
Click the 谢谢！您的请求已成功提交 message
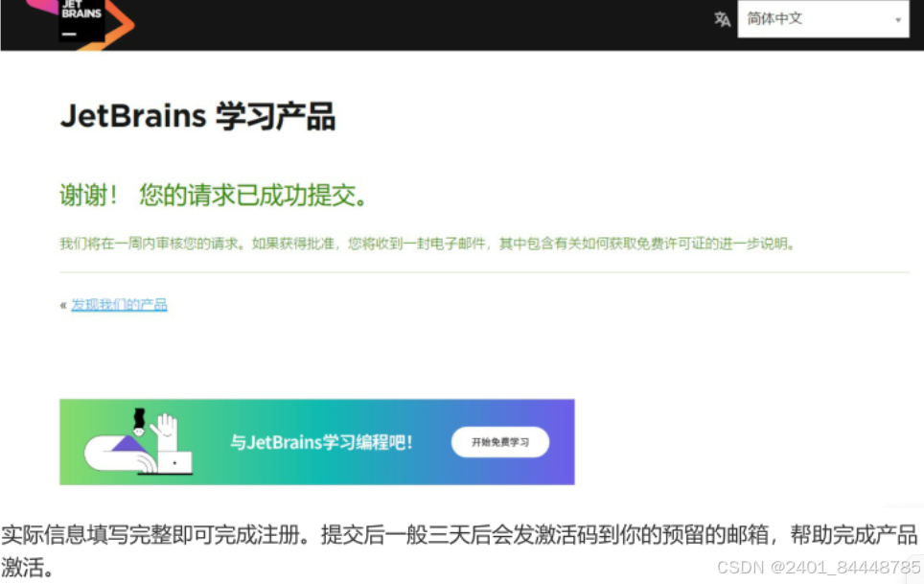point(214,195)
